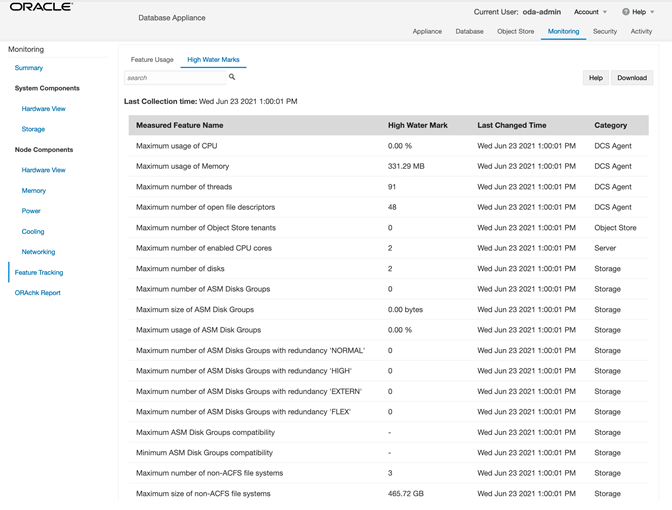This screenshot has width=672, height=510.
Task: Click the Measured Feature Name column header
Action: click(180, 125)
